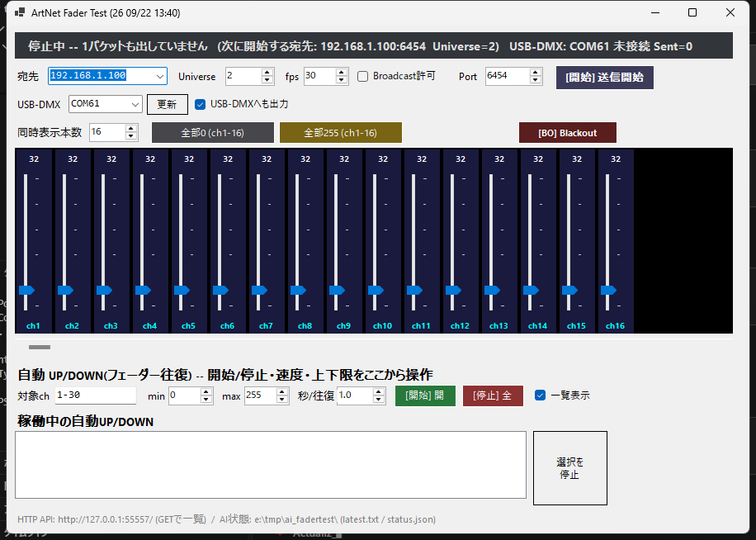Image resolution: width=756 pixels, height=540 pixels.
Task: Click the ch14 fader slider handle
Action: 531,291
